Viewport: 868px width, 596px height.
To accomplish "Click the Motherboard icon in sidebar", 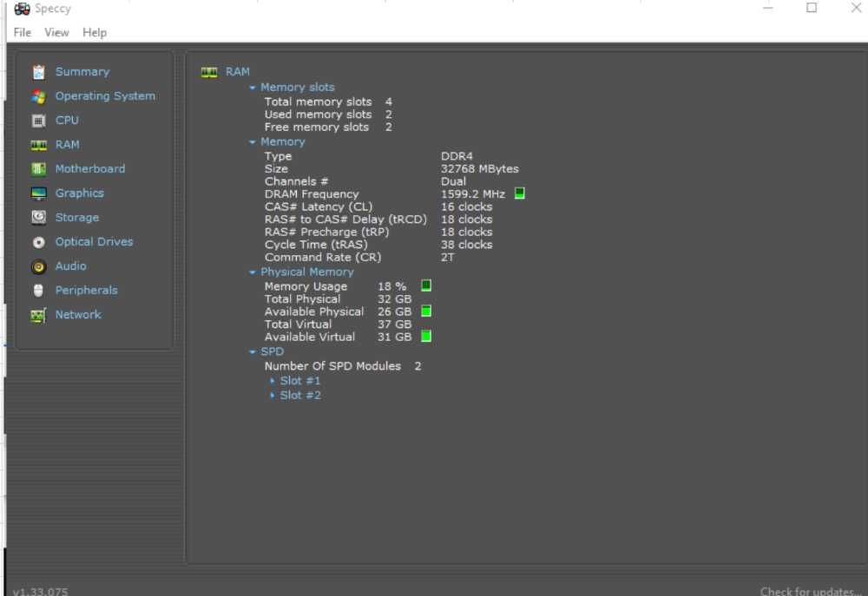I will (x=38, y=169).
